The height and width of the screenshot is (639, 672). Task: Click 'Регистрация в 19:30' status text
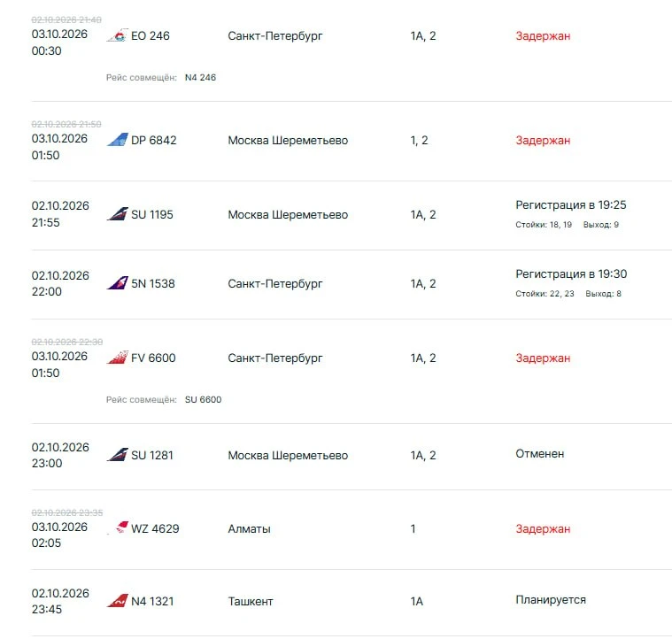571,274
